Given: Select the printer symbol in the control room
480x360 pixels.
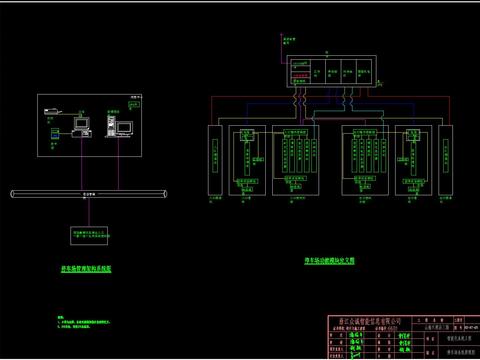Looking at the screenshot, I should (53, 112).
